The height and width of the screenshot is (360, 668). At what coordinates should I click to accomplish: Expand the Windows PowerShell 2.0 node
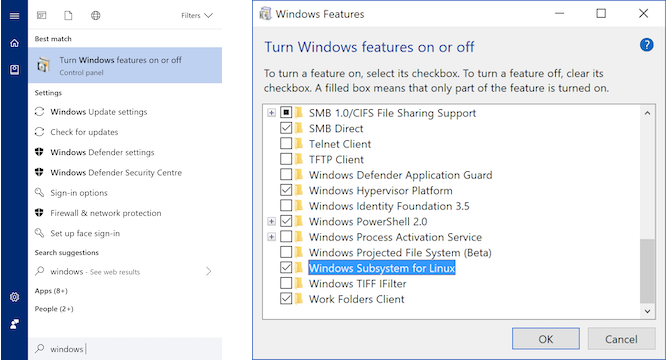[271, 222]
